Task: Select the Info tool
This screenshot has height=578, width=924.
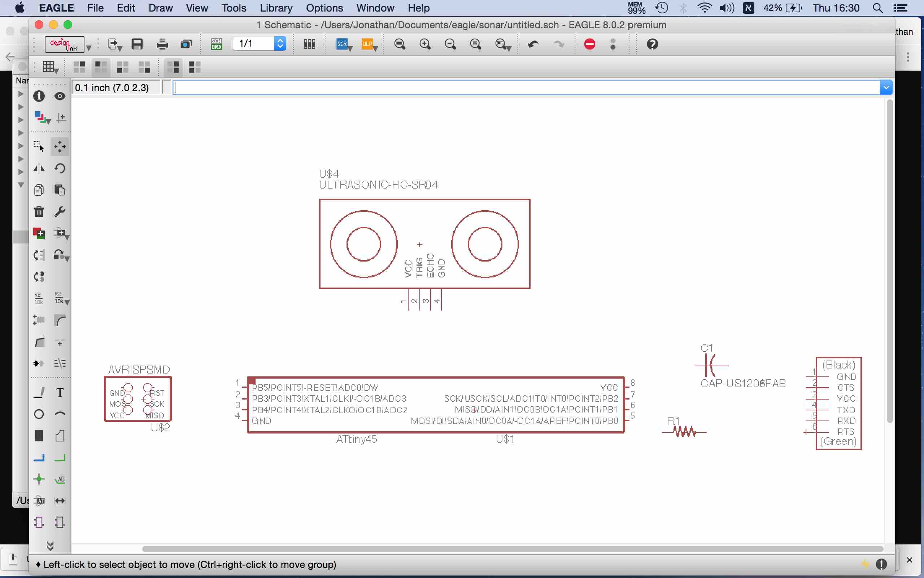Action: (x=39, y=96)
